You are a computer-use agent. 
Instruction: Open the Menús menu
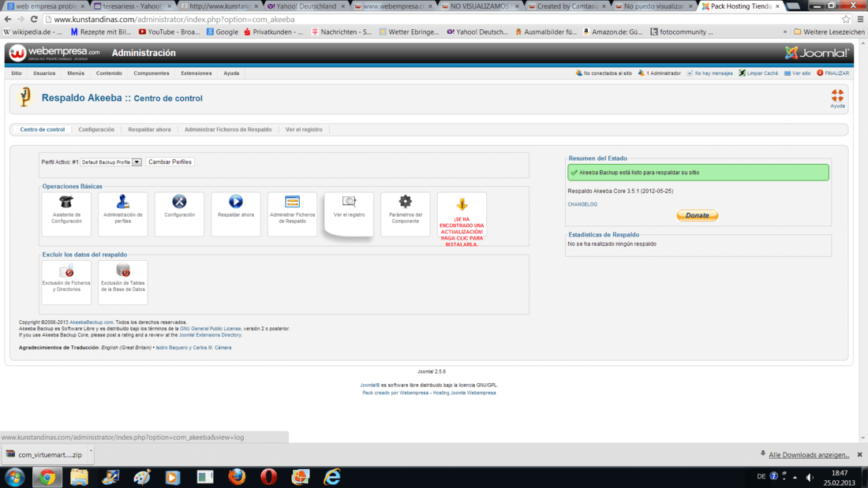[x=76, y=73]
